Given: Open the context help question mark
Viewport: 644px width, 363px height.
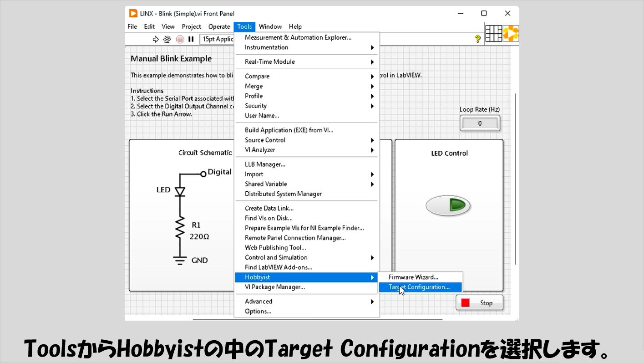Looking at the screenshot, I should pos(477,39).
